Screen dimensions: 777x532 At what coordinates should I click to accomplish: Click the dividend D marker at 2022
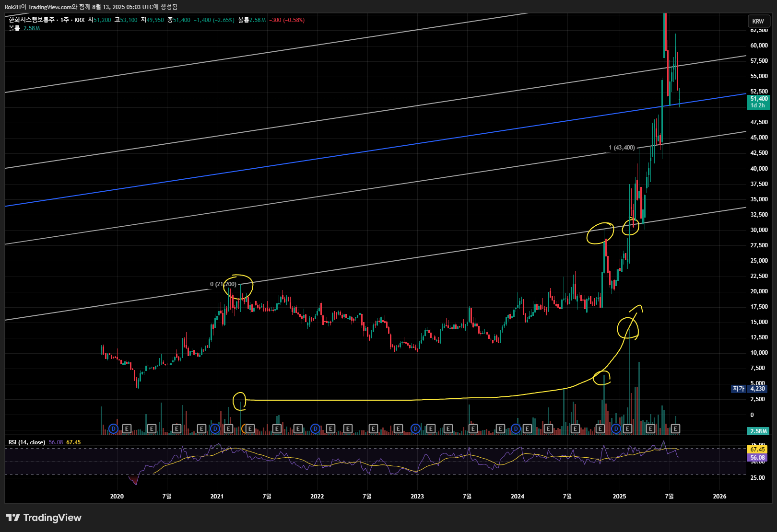click(315, 428)
